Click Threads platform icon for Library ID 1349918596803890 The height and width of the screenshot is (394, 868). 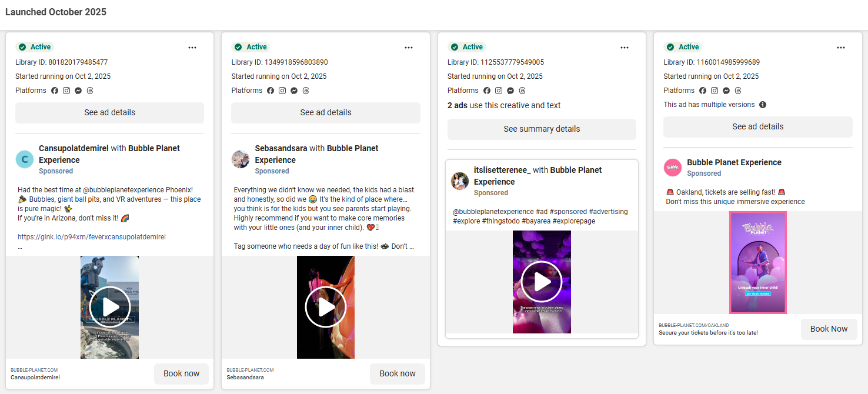point(306,91)
